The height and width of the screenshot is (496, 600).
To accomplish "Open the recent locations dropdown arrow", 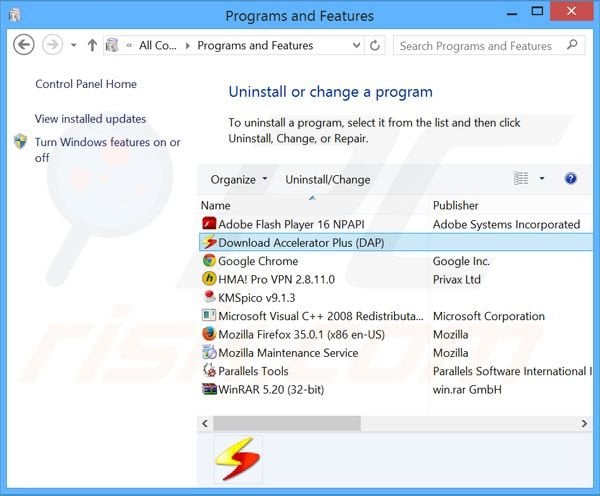I will click(74, 45).
